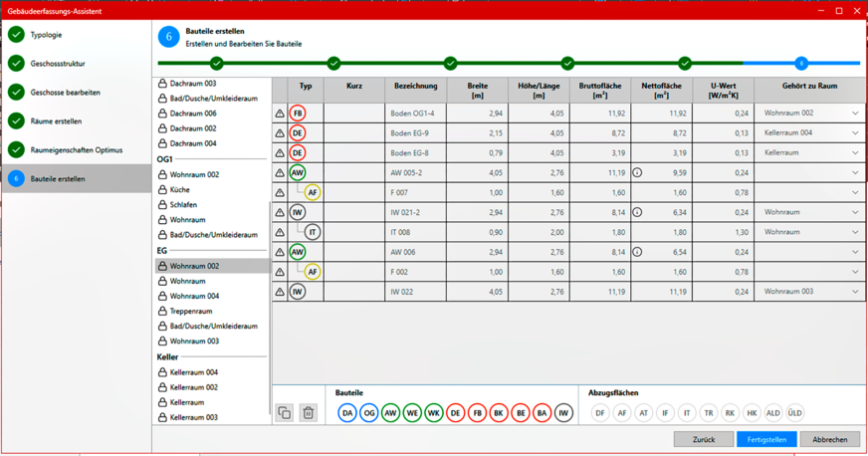Viewport: 868px width, 456px height.
Task: Add an OG component from Bauteile
Action: click(368, 413)
